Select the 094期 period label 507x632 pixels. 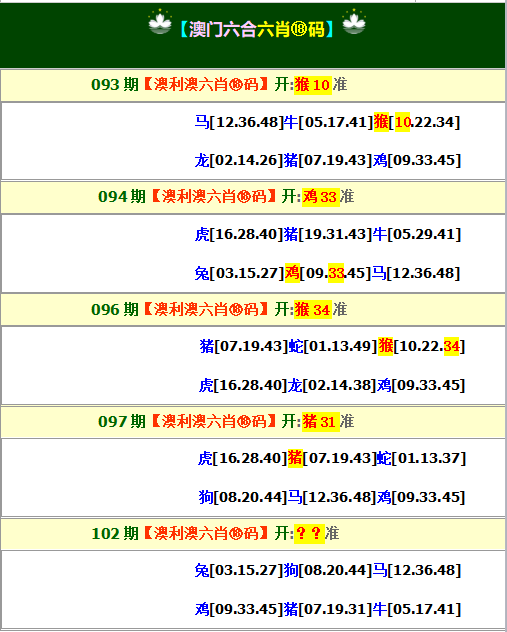click(x=122, y=197)
